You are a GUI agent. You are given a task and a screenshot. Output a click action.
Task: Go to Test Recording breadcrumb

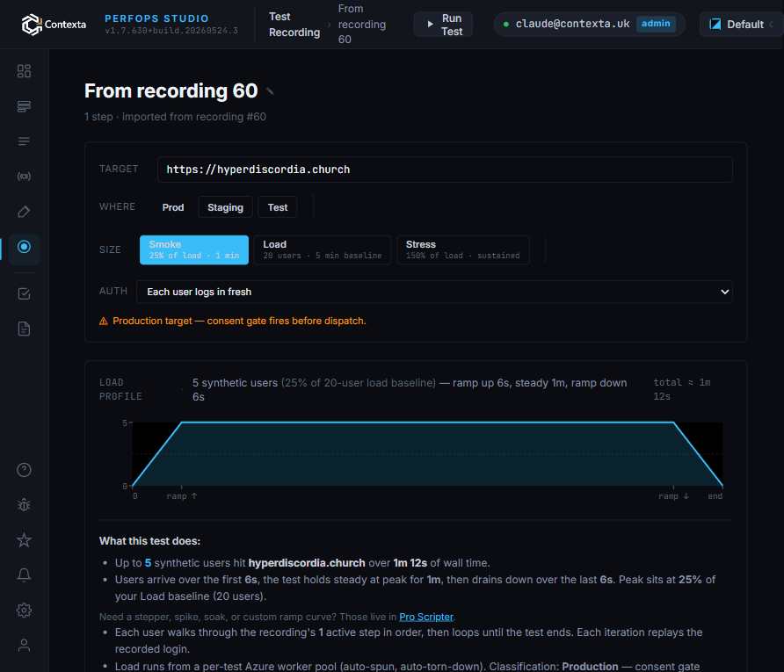pos(294,25)
